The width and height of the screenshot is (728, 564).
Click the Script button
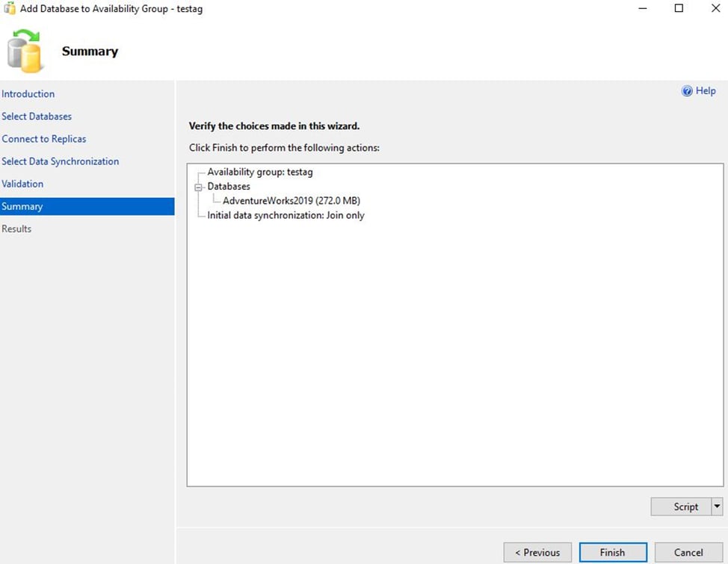click(x=685, y=506)
